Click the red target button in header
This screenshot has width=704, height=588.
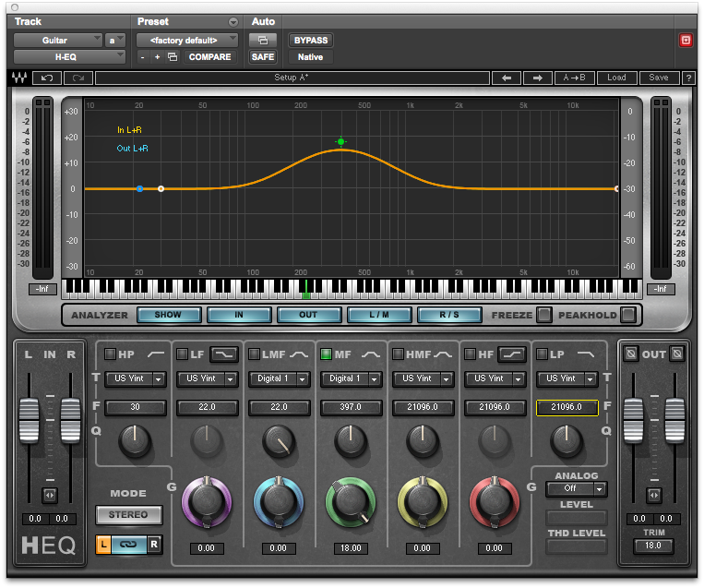pyautogui.click(x=686, y=41)
